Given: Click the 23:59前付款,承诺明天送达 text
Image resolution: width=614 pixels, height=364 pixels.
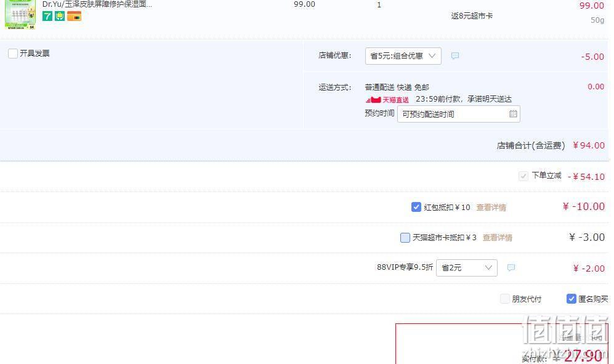Looking at the screenshot, I should (x=464, y=99).
